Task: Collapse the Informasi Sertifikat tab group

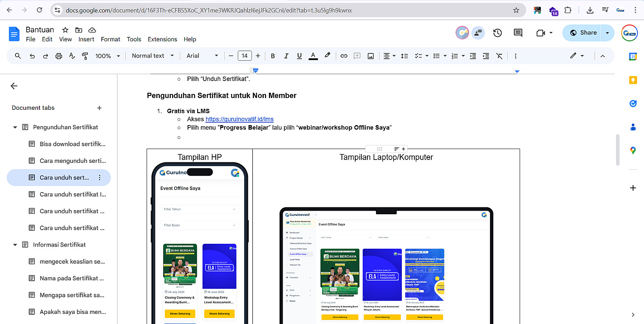Action: pyautogui.click(x=15, y=245)
